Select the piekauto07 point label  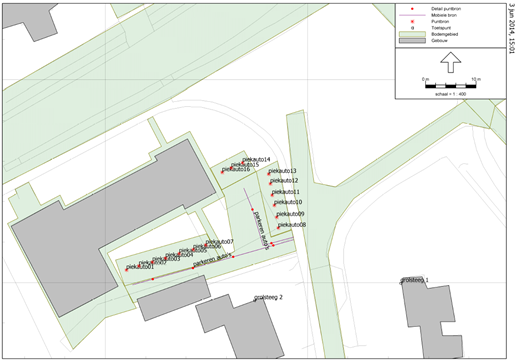(x=219, y=242)
